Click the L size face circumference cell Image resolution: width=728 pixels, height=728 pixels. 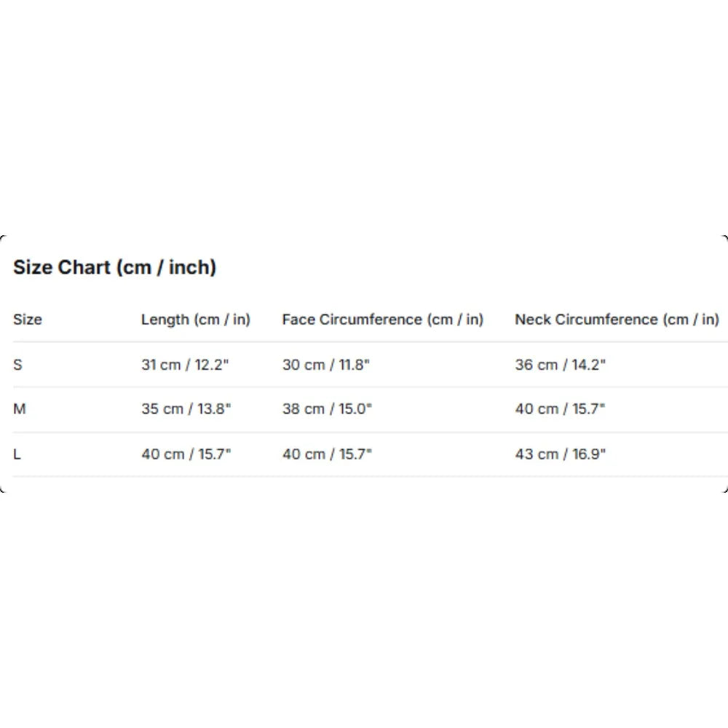click(x=327, y=454)
